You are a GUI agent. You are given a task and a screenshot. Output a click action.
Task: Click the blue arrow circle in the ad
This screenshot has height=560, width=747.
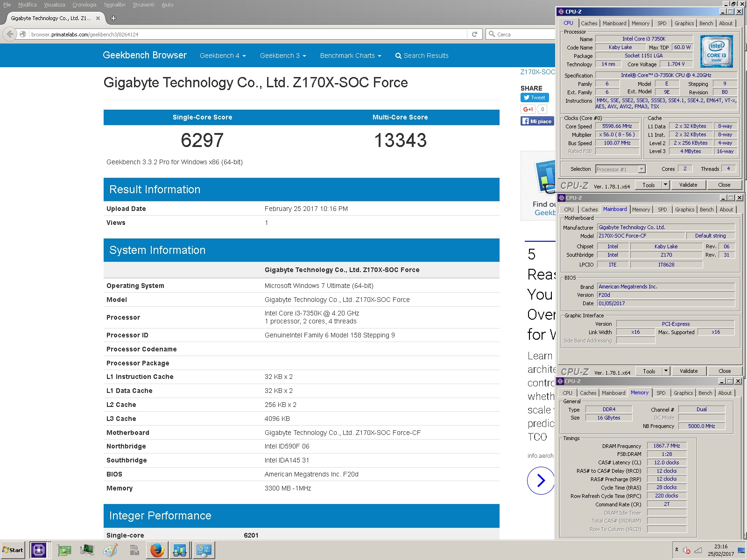click(x=541, y=480)
